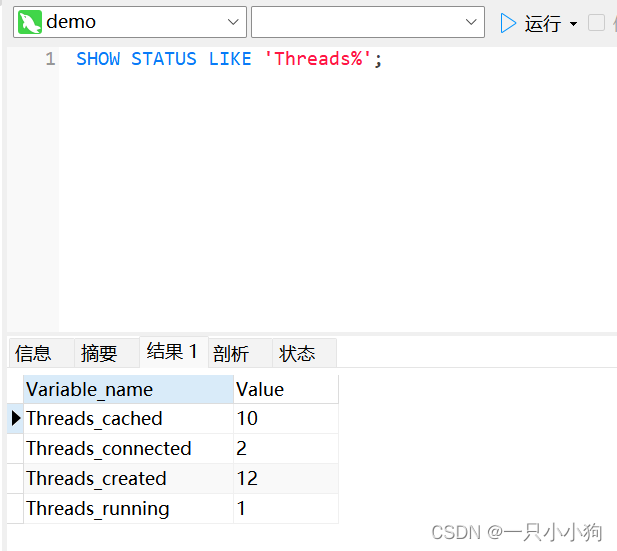Viewport: 617px width, 551px height.
Task: Switch to the 信息 tab
Action: coord(41,353)
